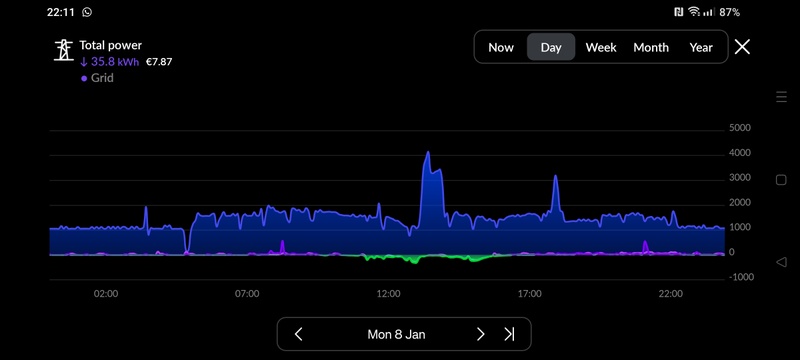Tap the 4000 y-axis label

tap(740, 153)
